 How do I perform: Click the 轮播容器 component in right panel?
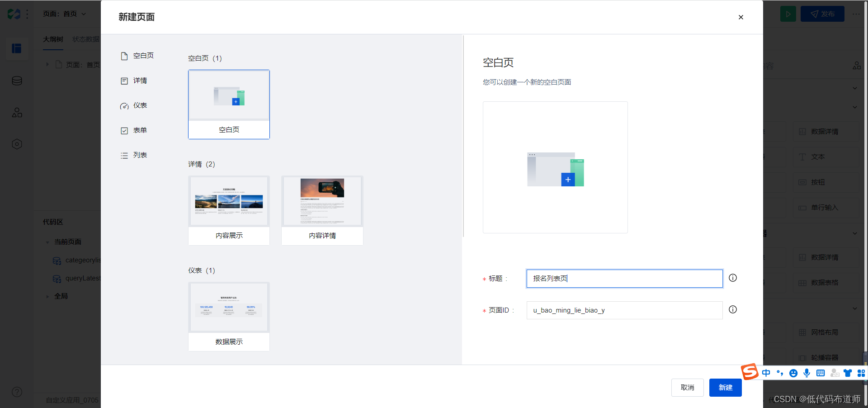pyautogui.click(x=826, y=358)
